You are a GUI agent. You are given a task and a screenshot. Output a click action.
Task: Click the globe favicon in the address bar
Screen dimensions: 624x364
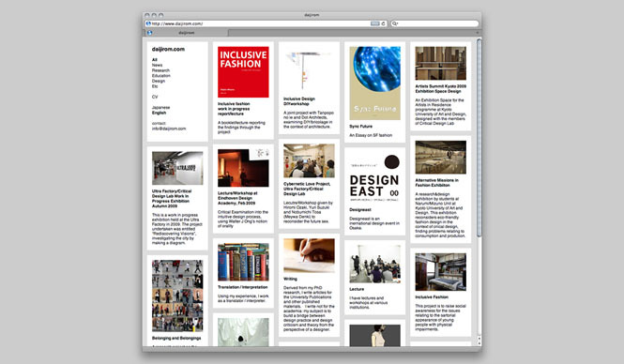pos(148,23)
